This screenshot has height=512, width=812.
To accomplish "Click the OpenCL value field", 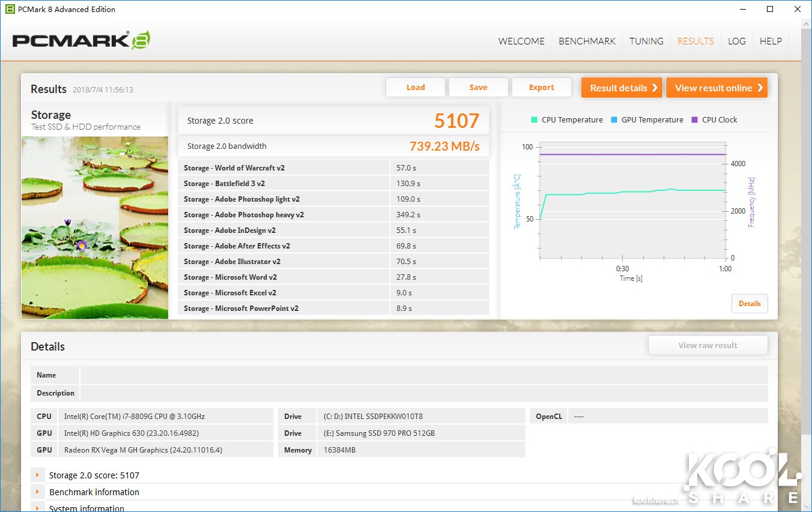I will coord(668,417).
